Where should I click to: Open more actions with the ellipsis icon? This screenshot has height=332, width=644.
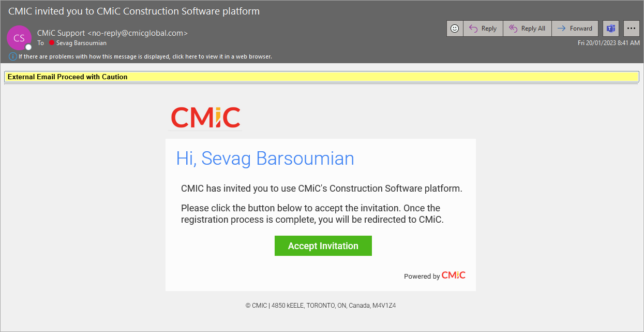tap(631, 28)
